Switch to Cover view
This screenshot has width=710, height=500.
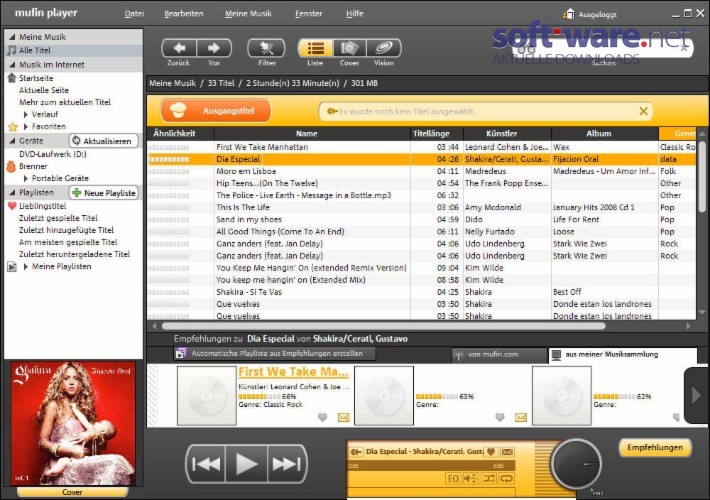pyautogui.click(x=350, y=48)
